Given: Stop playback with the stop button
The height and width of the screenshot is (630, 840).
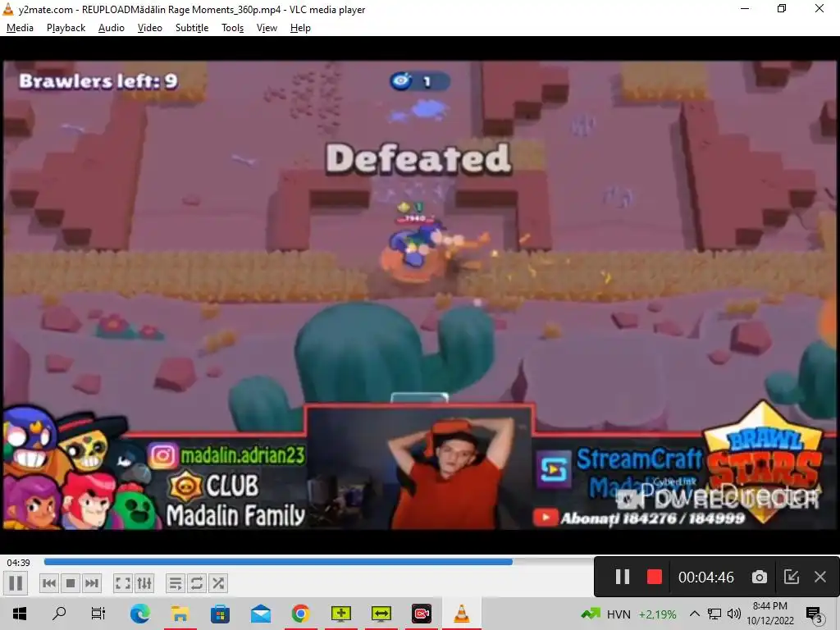Looking at the screenshot, I should click(x=71, y=583).
